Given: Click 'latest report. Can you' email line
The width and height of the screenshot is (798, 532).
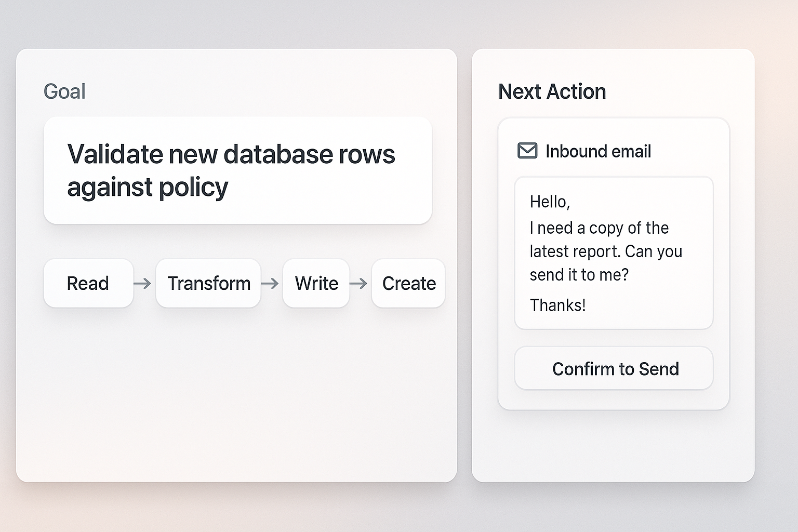Looking at the screenshot, I should [x=606, y=251].
